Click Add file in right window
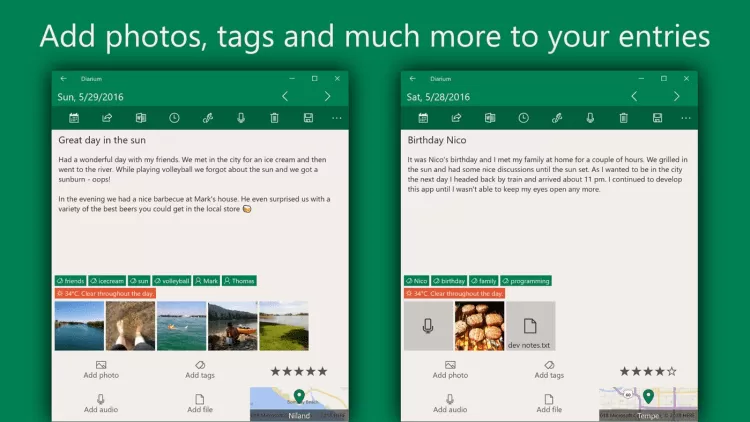This screenshot has height=422, width=750. (549, 404)
